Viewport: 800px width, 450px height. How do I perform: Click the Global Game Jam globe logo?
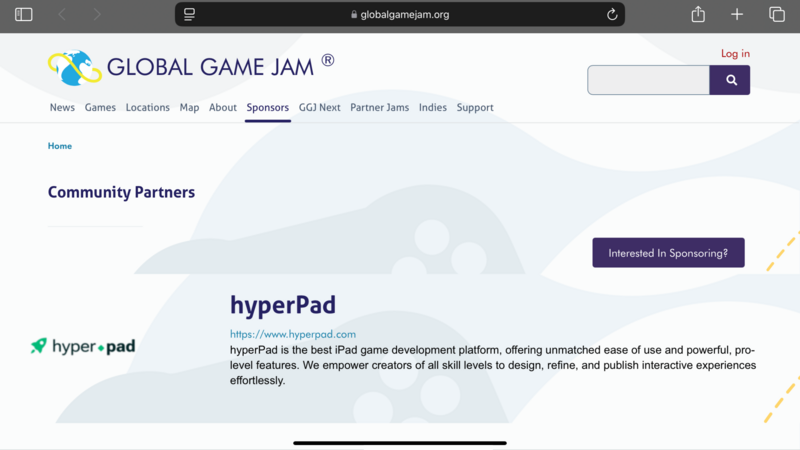[x=74, y=67]
